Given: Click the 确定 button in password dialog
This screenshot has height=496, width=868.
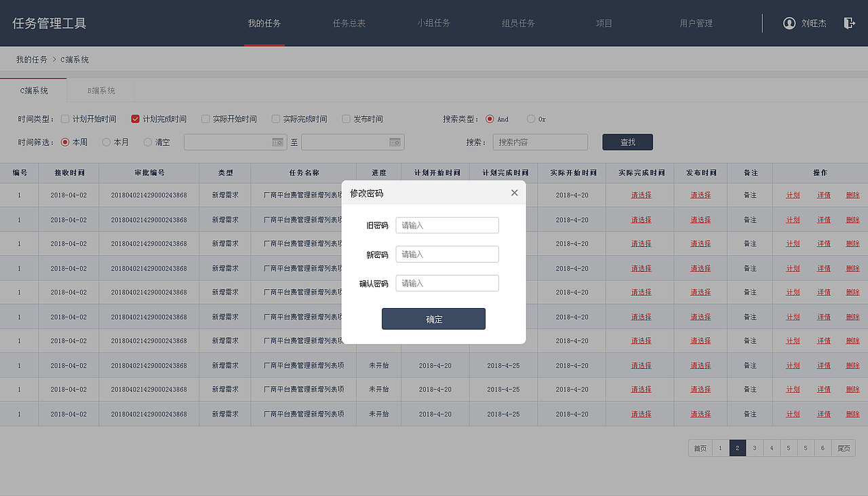Looking at the screenshot, I should point(433,318).
